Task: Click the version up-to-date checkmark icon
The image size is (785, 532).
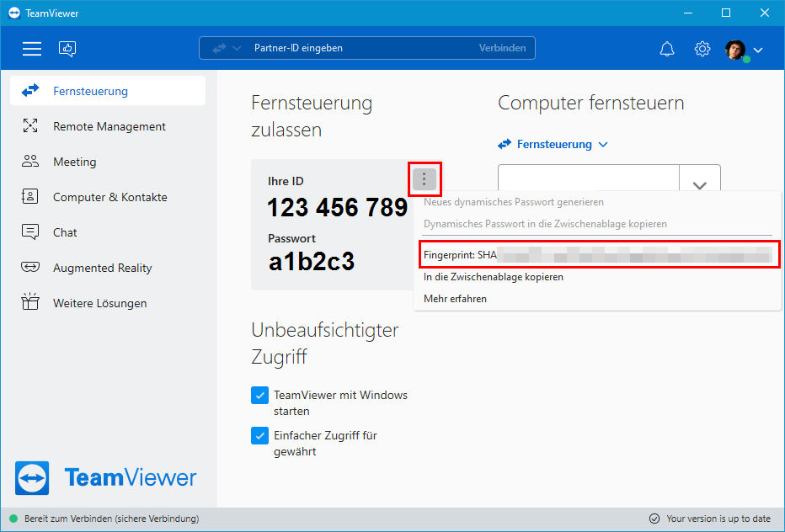Action: [654, 519]
